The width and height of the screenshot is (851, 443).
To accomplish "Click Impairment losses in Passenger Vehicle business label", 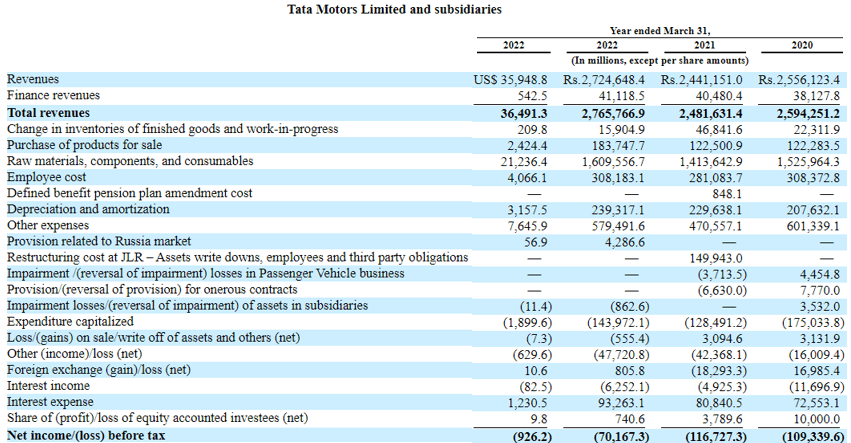I will (205, 273).
